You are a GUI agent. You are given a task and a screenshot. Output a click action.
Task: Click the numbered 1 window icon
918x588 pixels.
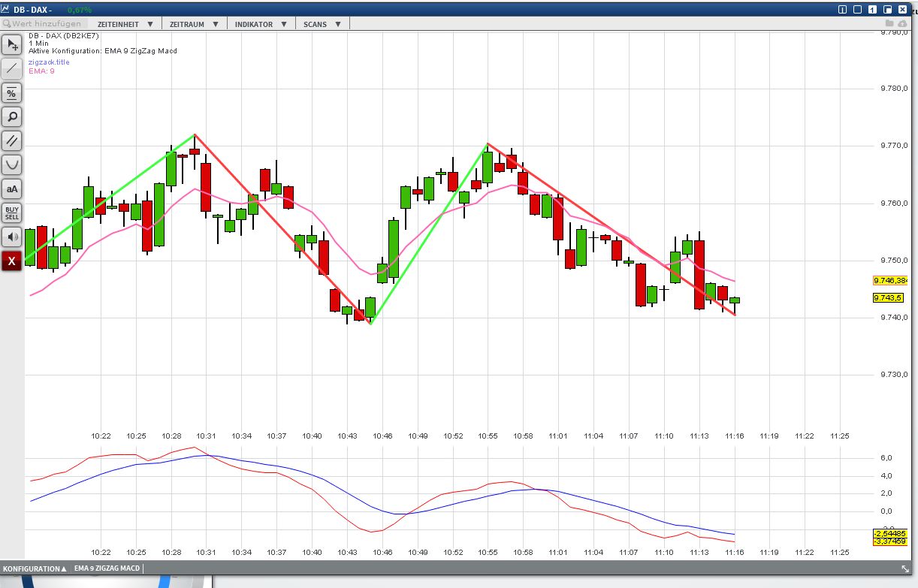[x=872, y=9]
